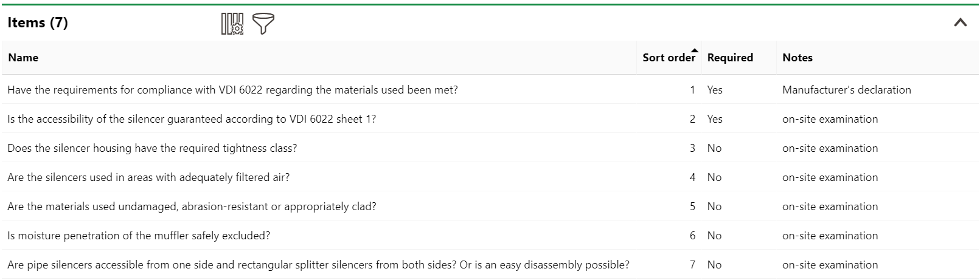Open the silencer accessibility sheet 1 item
The width and height of the screenshot is (980, 280).
click(x=192, y=119)
